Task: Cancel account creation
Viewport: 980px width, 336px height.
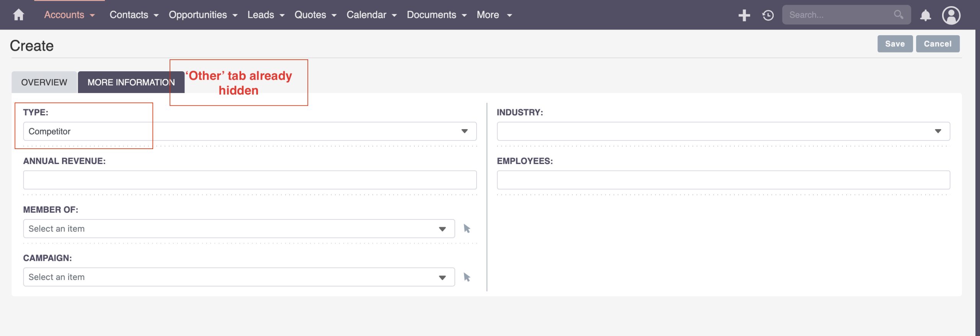Action: pyautogui.click(x=937, y=44)
